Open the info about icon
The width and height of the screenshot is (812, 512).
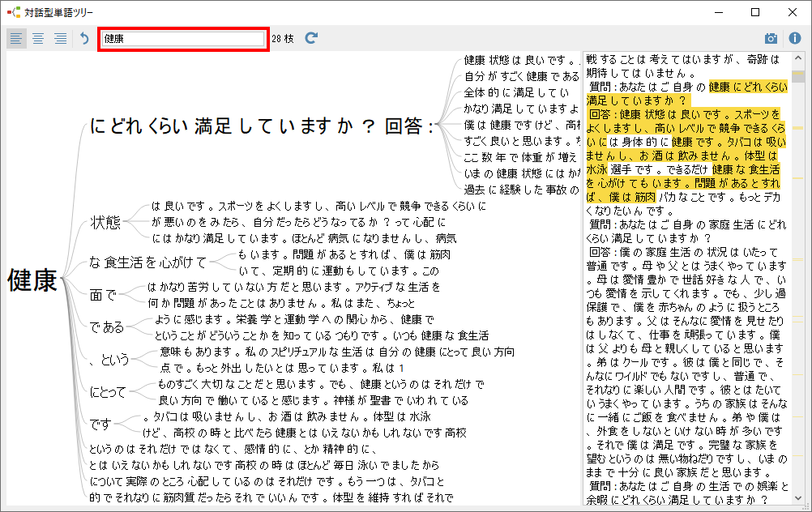click(795, 38)
